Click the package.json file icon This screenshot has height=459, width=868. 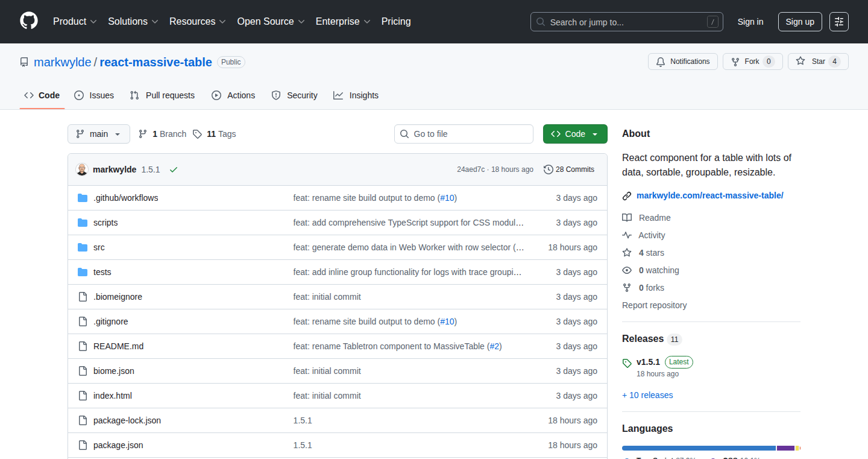(x=83, y=445)
